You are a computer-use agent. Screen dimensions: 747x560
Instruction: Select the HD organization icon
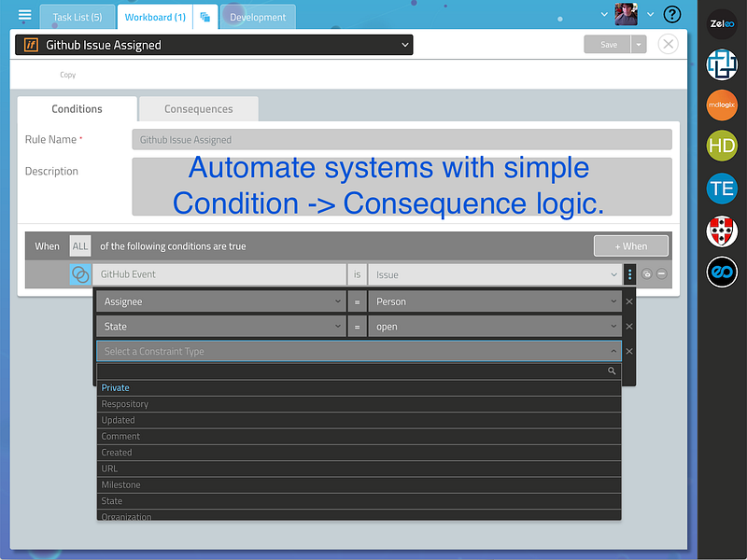(x=722, y=146)
